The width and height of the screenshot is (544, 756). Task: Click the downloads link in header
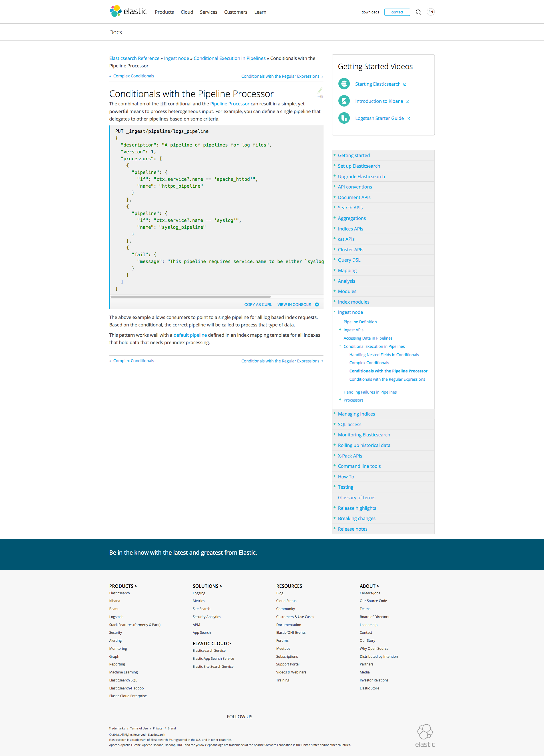point(370,12)
